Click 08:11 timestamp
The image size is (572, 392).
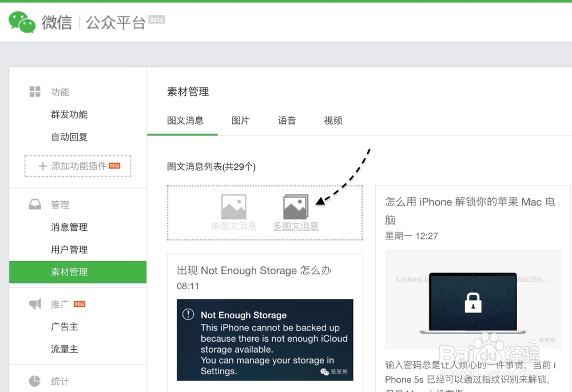pos(188,286)
